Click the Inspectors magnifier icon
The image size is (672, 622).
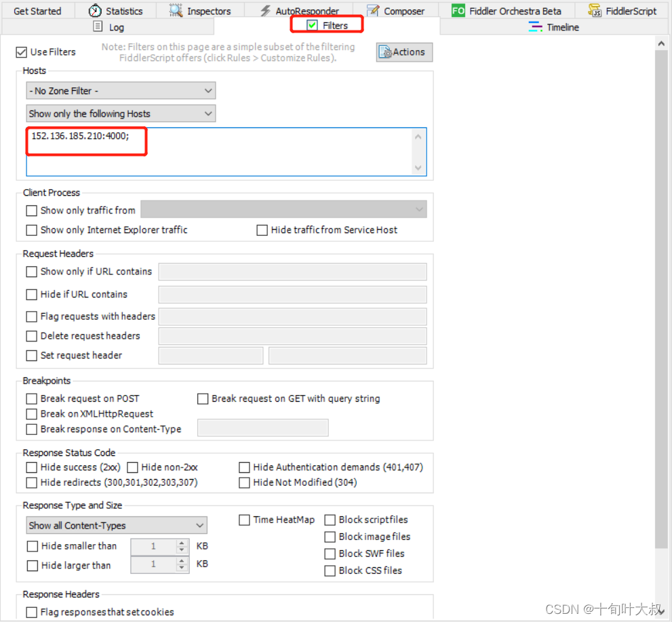click(x=176, y=11)
